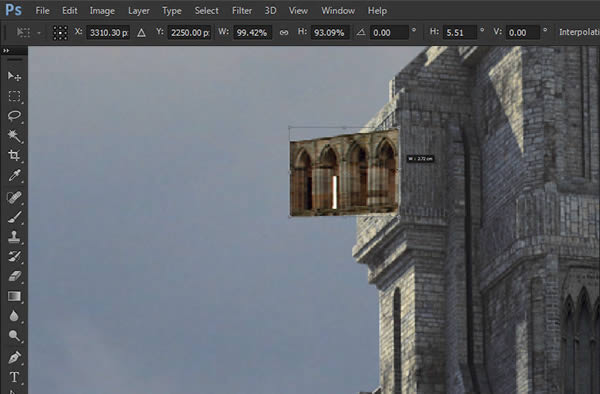Expand the toolbar with double-arrow
The width and height of the screenshot is (600, 394).
coord(6,50)
